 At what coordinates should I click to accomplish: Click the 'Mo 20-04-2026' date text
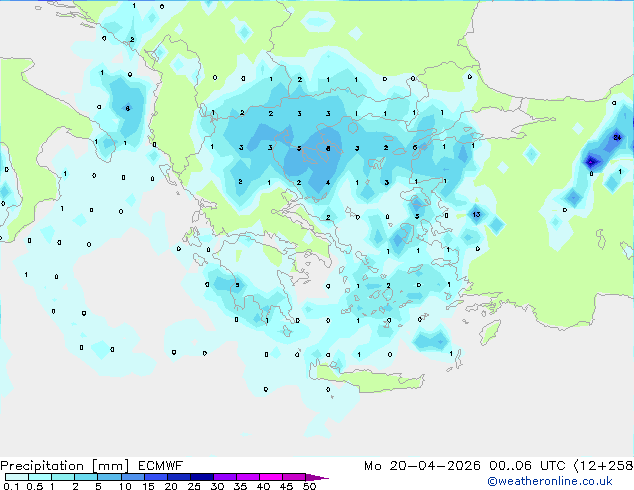(x=422, y=466)
